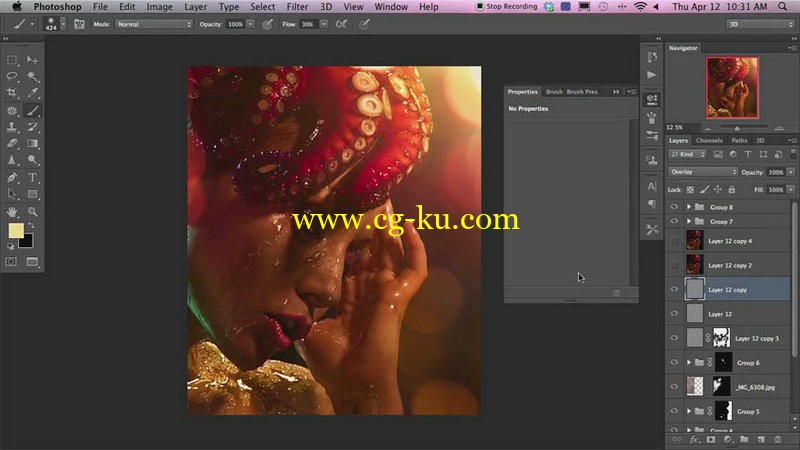Expand the Group 8 folder
Screen dimensions: 800x450
tap(689, 207)
